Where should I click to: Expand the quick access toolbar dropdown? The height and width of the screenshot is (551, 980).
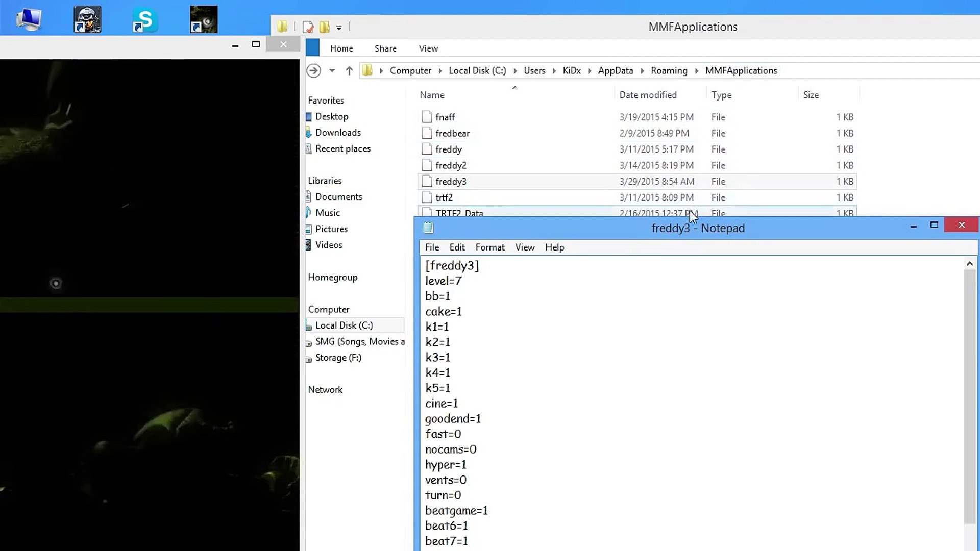tap(339, 28)
